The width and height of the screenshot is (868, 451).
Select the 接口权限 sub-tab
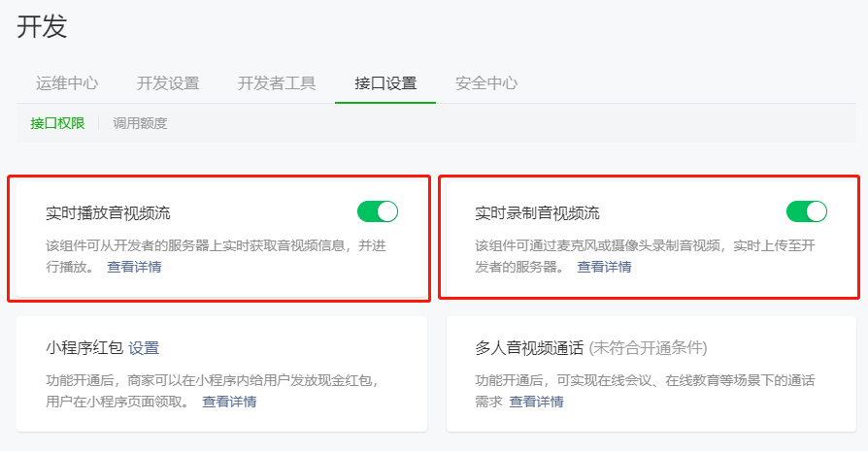point(57,123)
